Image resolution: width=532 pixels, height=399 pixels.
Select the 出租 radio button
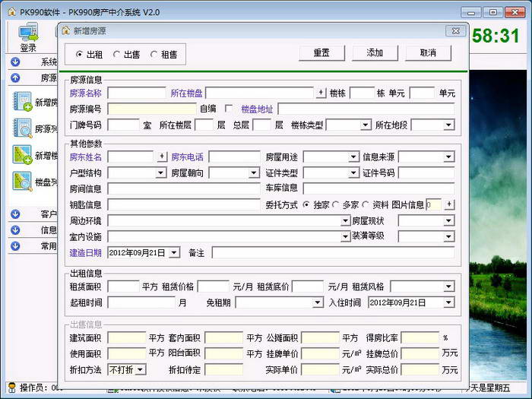[x=79, y=54]
